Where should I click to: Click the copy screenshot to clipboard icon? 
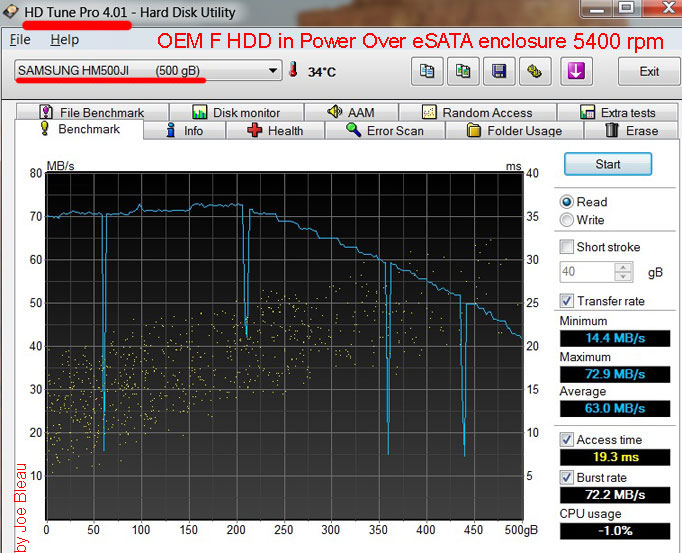pos(463,72)
